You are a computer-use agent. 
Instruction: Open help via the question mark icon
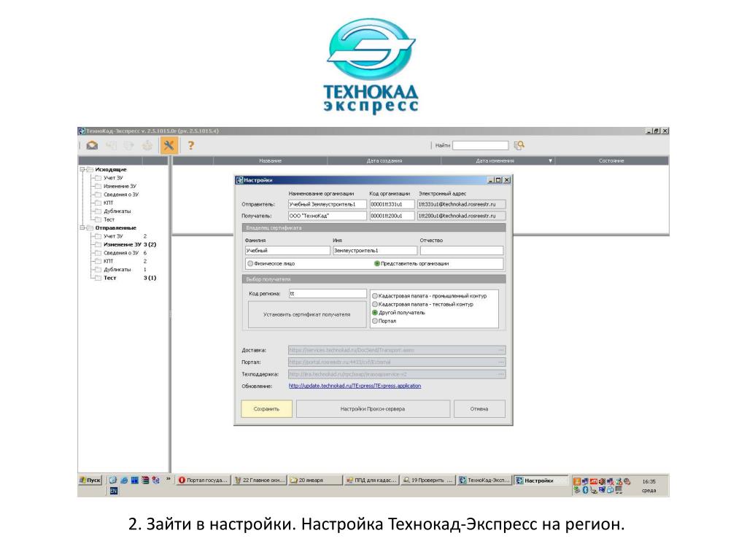click(x=190, y=146)
